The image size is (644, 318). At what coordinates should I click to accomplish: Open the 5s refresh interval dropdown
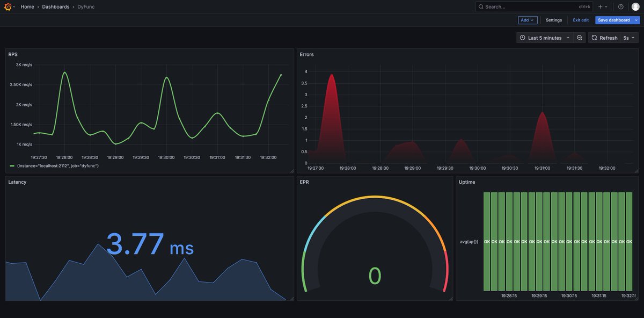629,38
